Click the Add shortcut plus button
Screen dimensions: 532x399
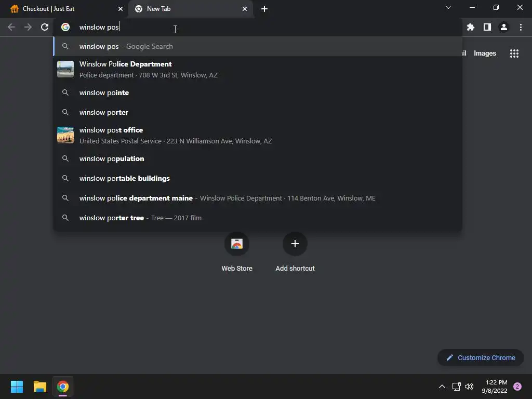[295, 244]
